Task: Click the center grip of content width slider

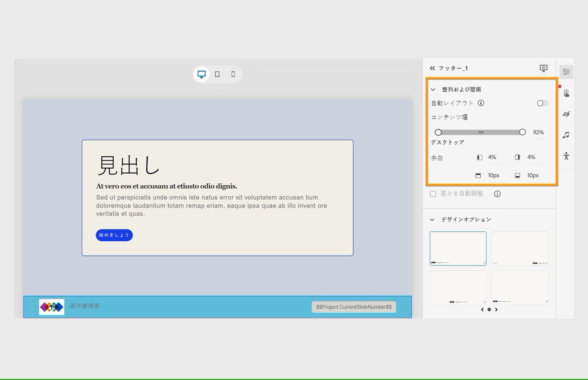Action: point(481,132)
